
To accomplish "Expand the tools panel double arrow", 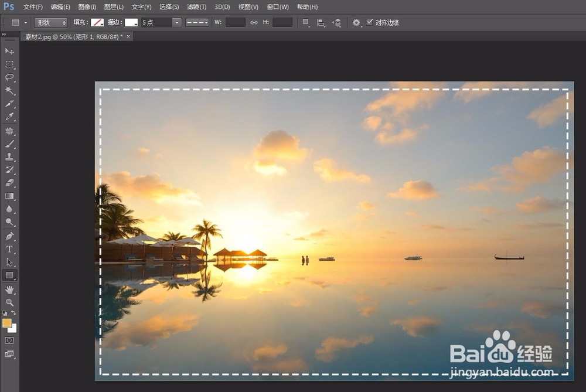I will 4,35.
